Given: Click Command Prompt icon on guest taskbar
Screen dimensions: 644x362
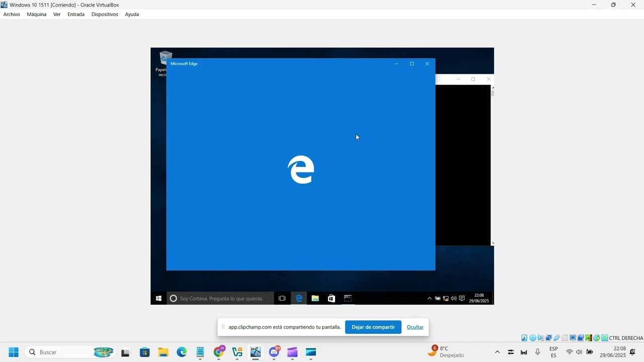Looking at the screenshot, I should click(x=348, y=298).
